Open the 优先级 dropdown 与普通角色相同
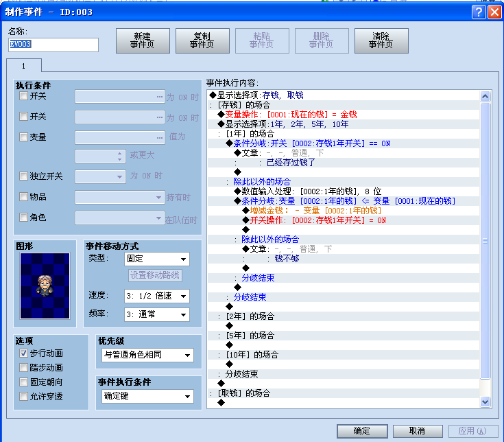Viewport: 504px width, 442px height. pyautogui.click(x=148, y=355)
